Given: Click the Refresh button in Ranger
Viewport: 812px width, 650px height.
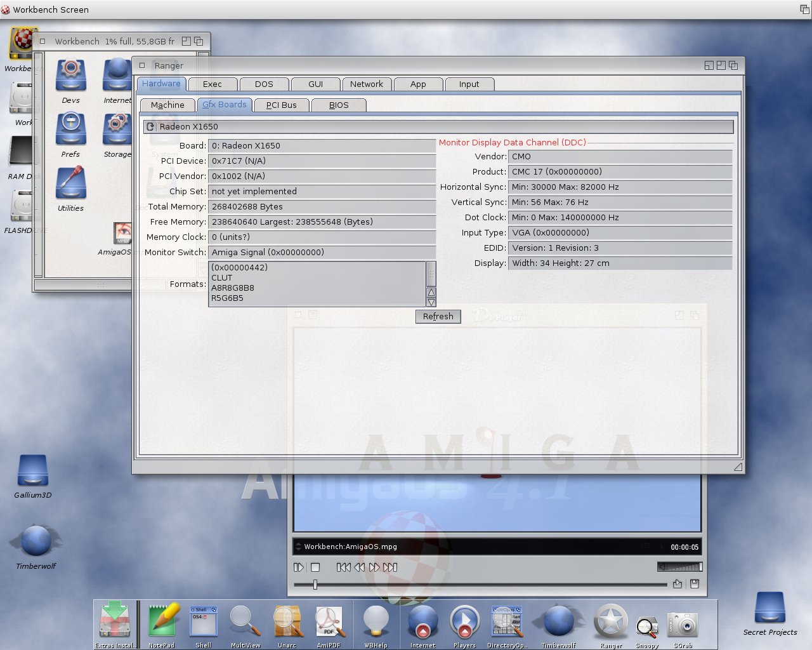Looking at the screenshot, I should (x=438, y=316).
